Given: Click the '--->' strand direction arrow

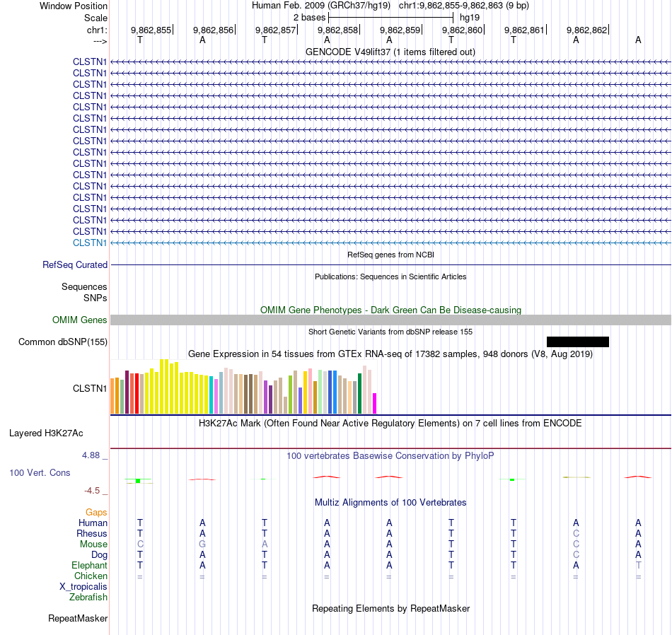Looking at the screenshot, I should [x=100, y=41].
